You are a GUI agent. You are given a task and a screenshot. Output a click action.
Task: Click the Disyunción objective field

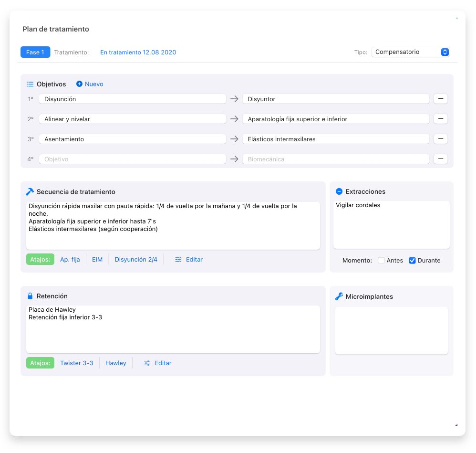(x=133, y=99)
